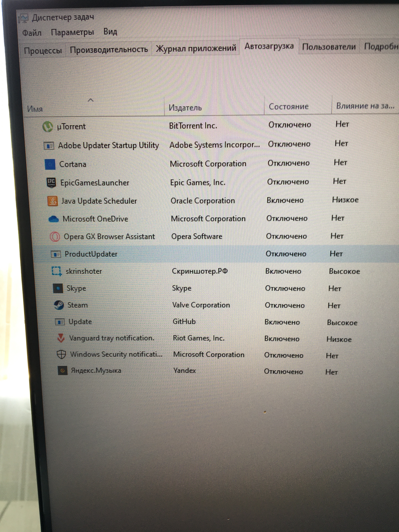Switch to the Производительность tab
Viewport: 399px width, 532px height.
click(x=109, y=50)
